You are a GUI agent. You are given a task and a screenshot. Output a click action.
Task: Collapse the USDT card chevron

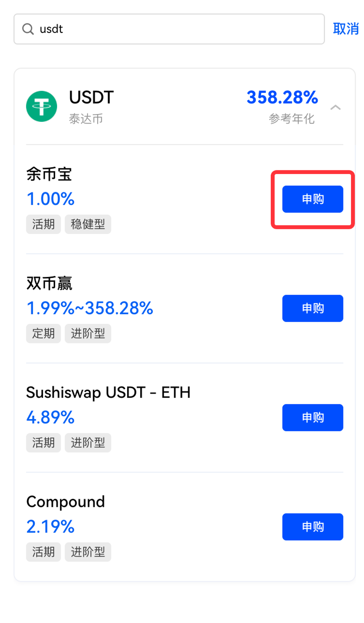tap(335, 108)
